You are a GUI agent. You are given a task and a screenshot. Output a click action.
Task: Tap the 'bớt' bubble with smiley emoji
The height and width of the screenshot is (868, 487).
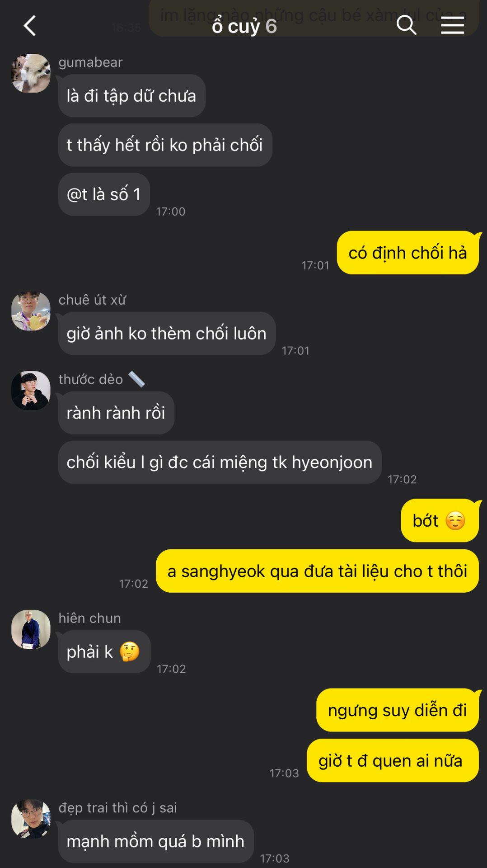coord(440,521)
